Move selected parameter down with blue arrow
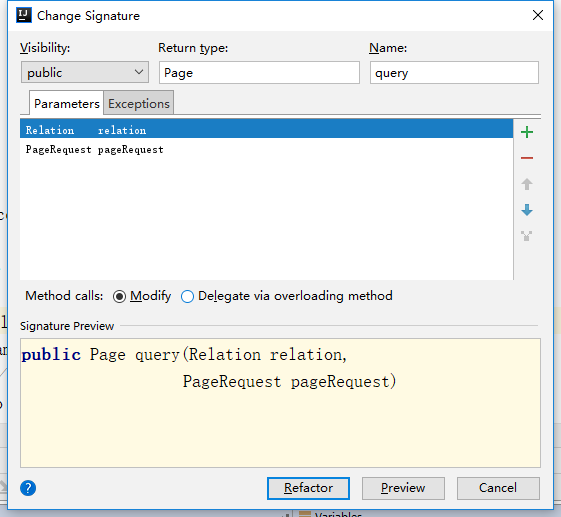Screen dimensions: 561x517 click(527, 210)
